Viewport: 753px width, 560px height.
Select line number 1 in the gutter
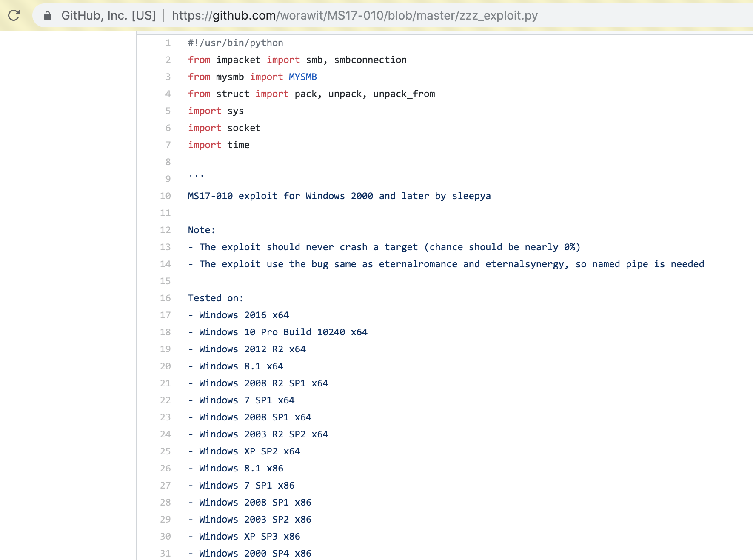(168, 43)
